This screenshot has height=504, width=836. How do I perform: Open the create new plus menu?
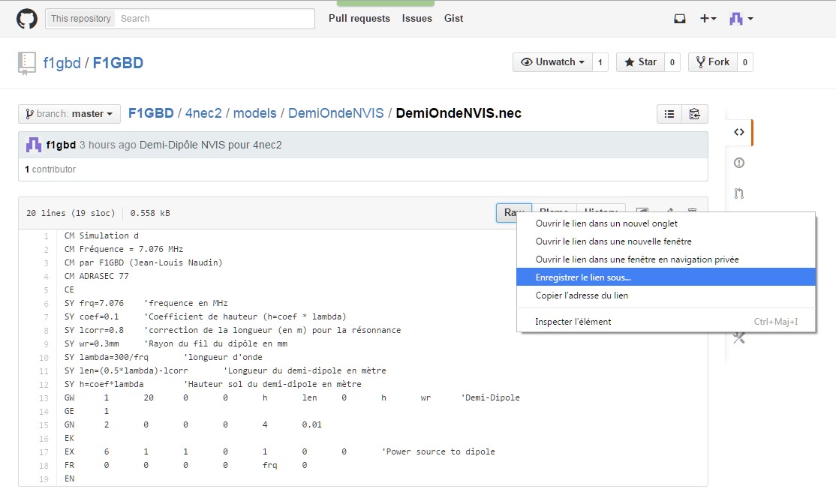708,19
